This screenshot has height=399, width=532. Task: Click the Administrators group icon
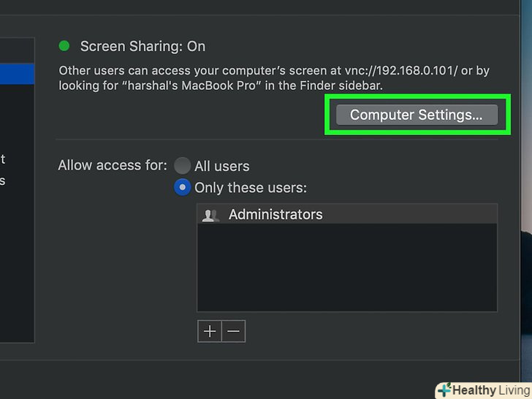coord(211,215)
